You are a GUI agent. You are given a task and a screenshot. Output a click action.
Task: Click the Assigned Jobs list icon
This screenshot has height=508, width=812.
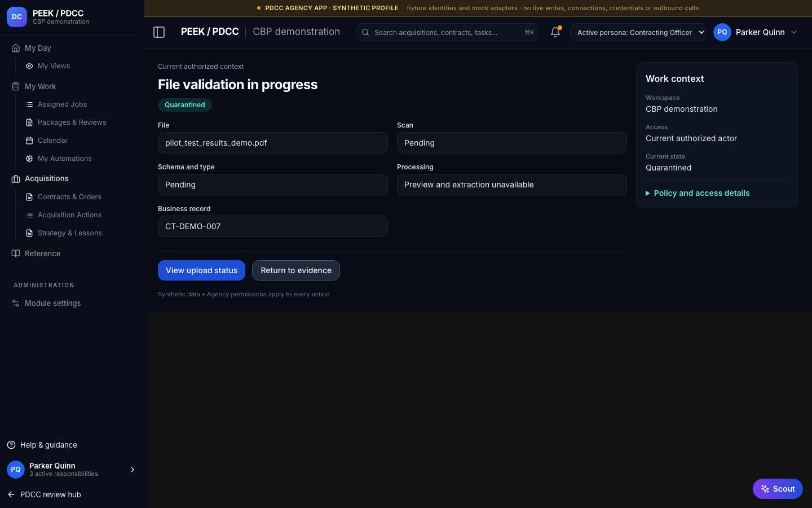[29, 104]
